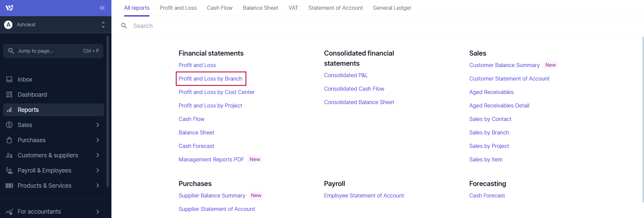Click the Inbox tray icon
Image resolution: width=644 pixels, height=218 pixels.
(9, 80)
